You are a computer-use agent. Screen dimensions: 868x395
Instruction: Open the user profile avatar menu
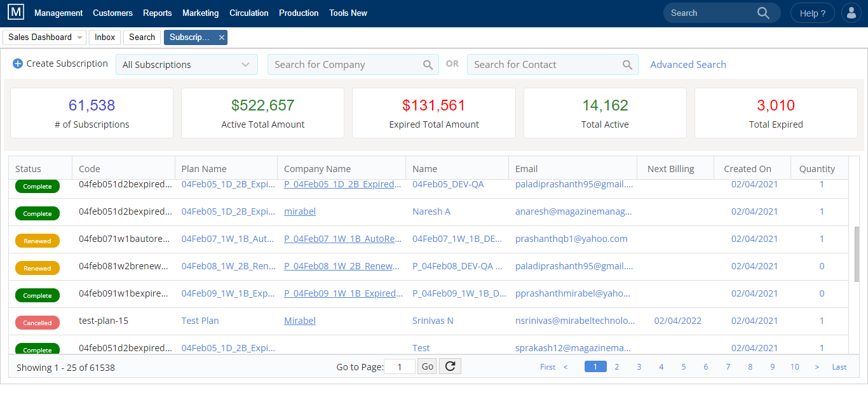(x=851, y=13)
